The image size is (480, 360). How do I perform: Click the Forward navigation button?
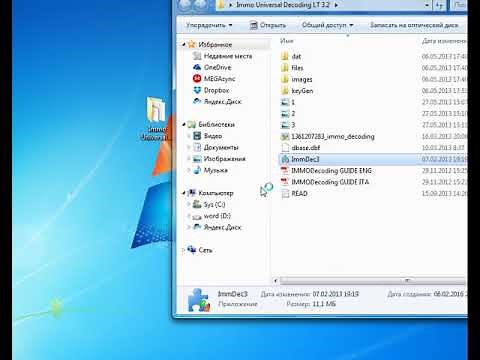point(200,5)
